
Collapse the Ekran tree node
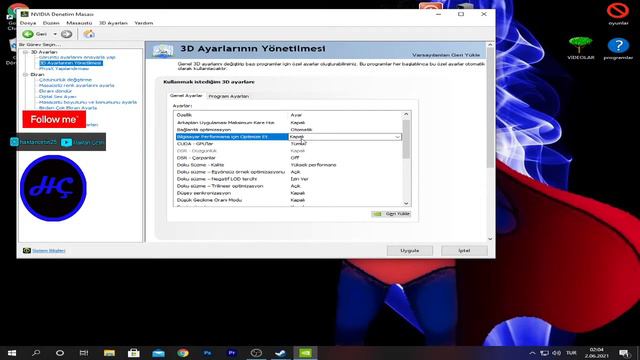(25, 75)
